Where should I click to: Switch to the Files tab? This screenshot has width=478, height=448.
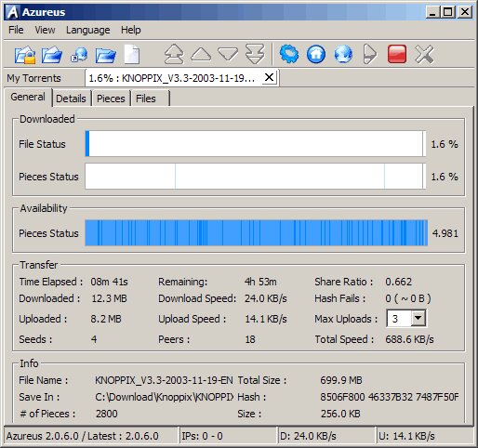tap(150, 99)
